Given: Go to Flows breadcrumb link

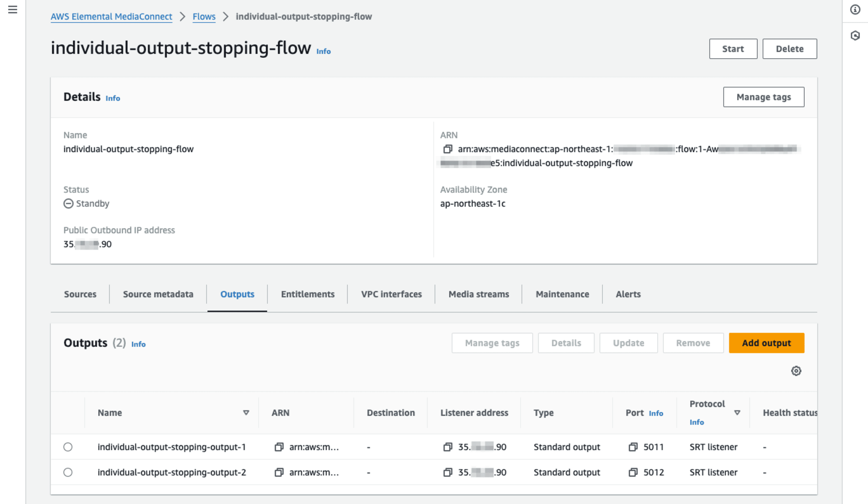Looking at the screenshot, I should point(204,16).
